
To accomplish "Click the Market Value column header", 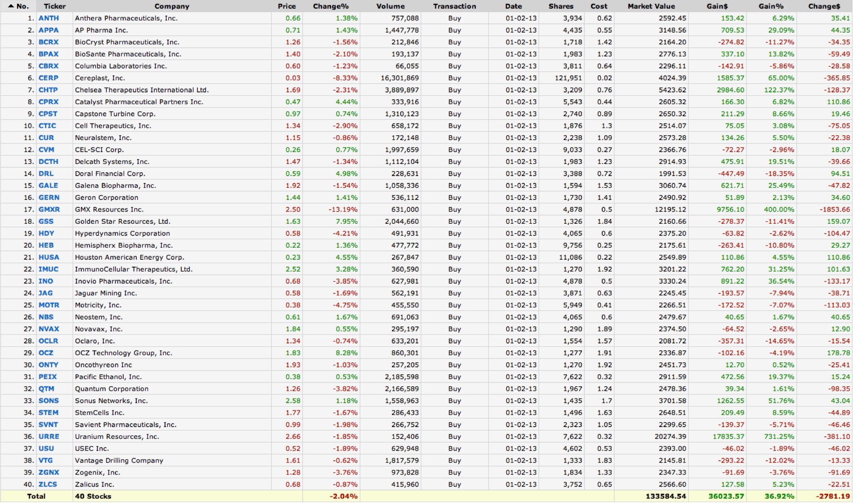I will 651,6.
